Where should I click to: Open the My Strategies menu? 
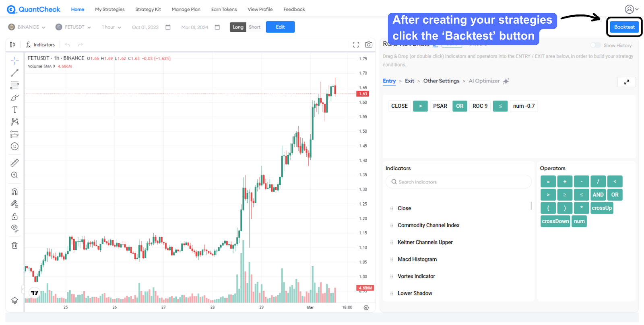pyautogui.click(x=109, y=9)
